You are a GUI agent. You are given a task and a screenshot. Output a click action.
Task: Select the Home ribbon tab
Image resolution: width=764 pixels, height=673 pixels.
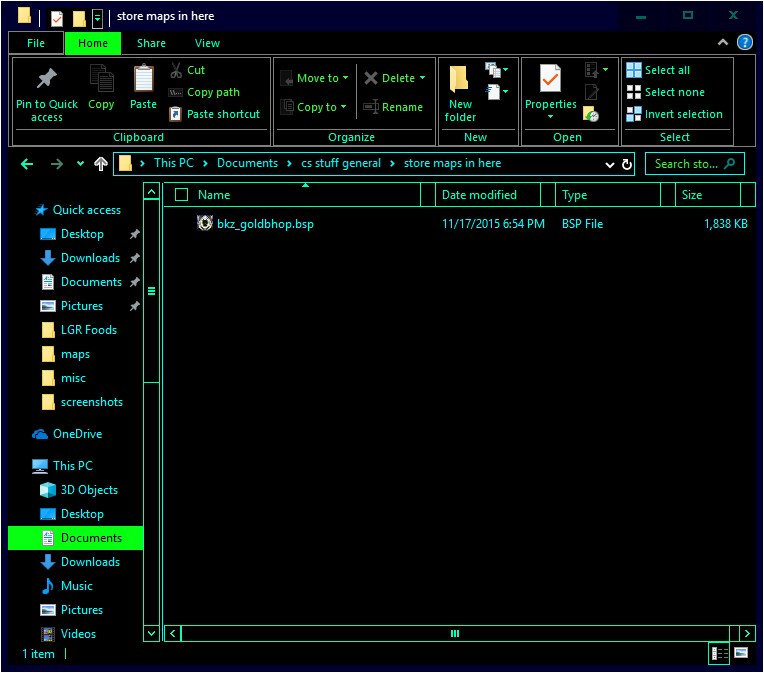coord(93,43)
